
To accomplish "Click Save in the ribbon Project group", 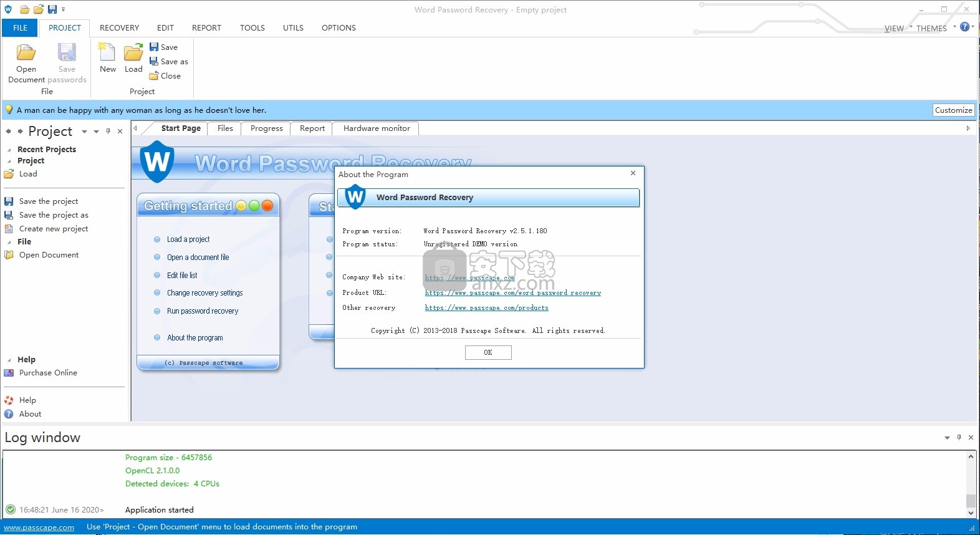I will [x=163, y=47].
